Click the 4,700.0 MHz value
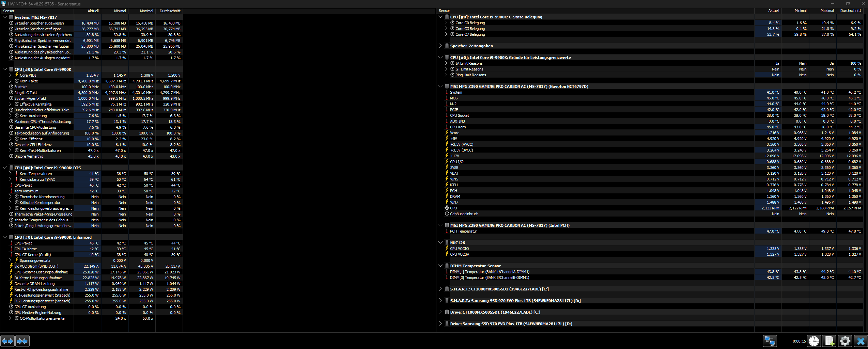 pyautogui.click(x=88, y=81)
